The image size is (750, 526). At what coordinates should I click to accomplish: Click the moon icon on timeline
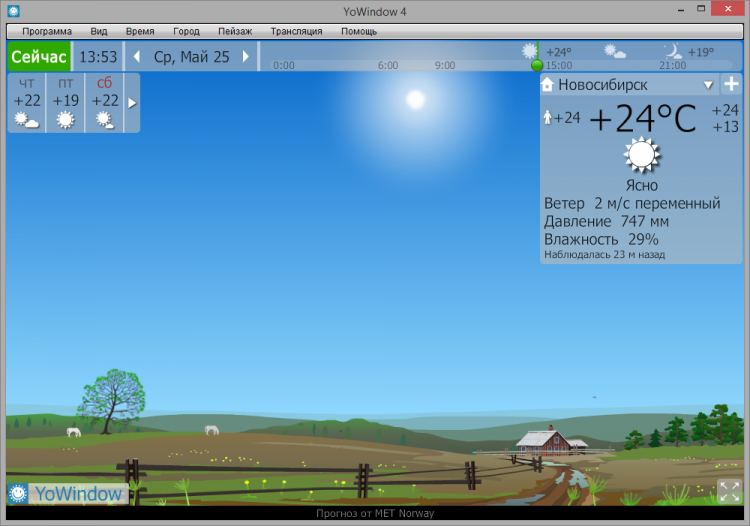click(673, 51)
